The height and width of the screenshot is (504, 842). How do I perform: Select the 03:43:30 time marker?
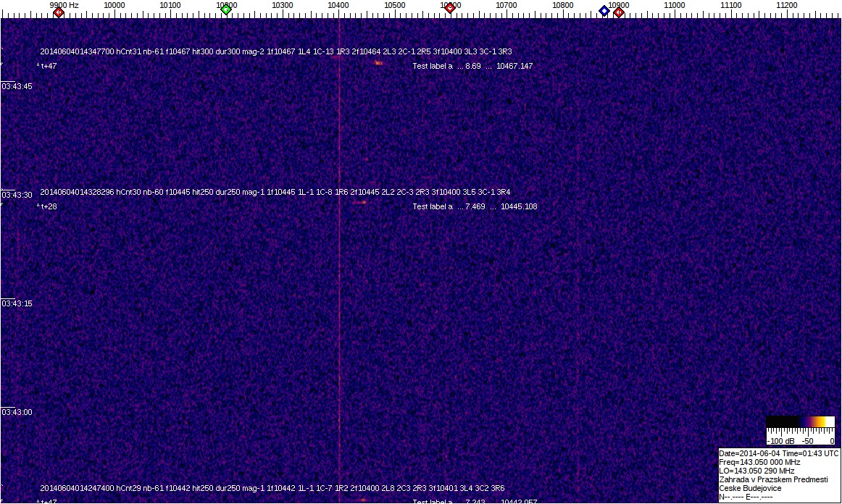click(x=17, y=195)
